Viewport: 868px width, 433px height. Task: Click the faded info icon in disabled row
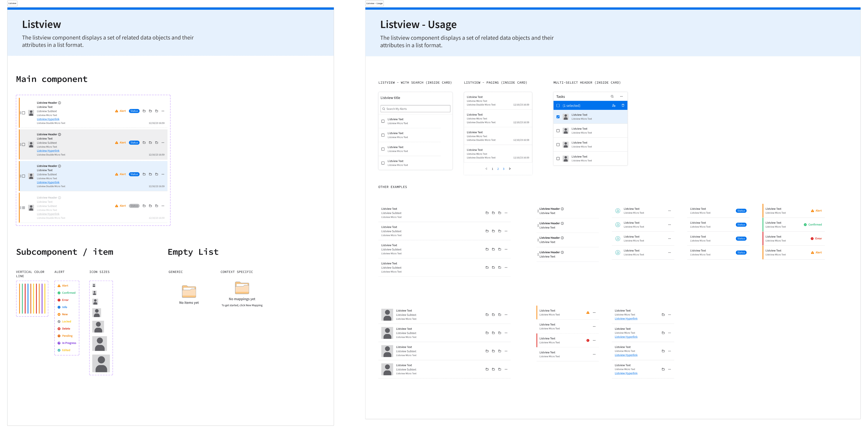60,198
